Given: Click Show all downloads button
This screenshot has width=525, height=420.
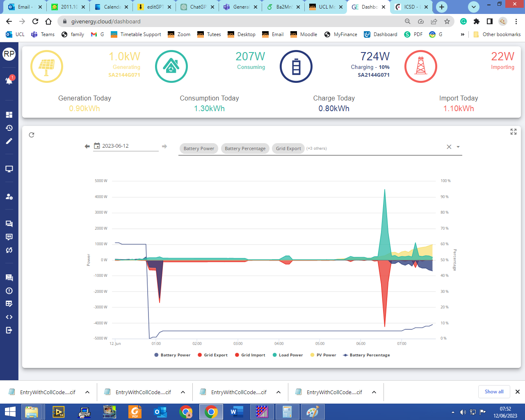Looking at the screenshot, I should point(494,392).
